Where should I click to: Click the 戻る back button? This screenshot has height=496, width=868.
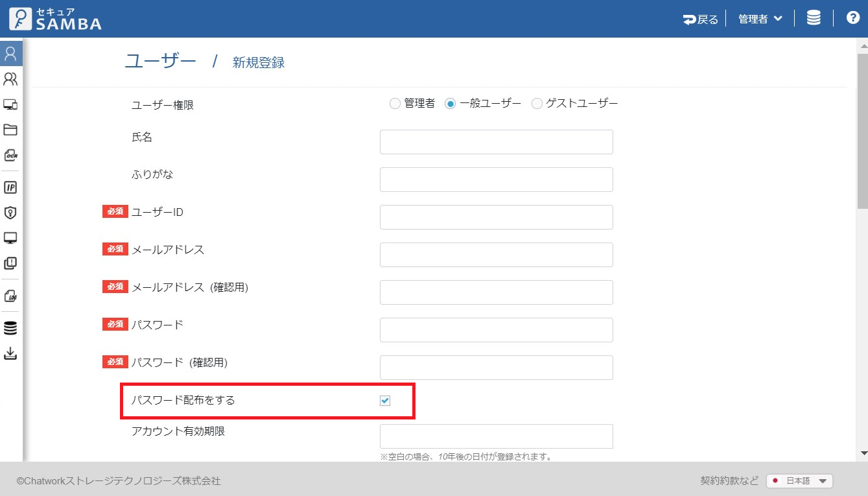click(701, 19)
